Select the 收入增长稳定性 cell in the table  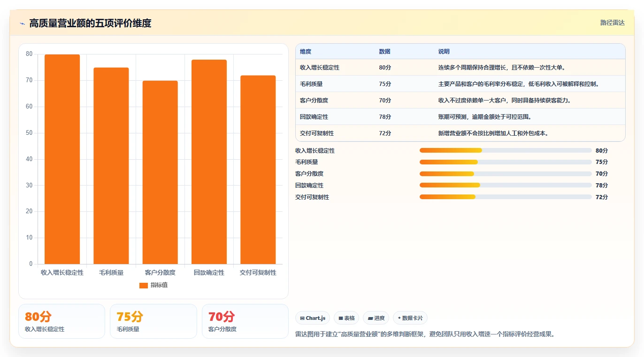320,68
